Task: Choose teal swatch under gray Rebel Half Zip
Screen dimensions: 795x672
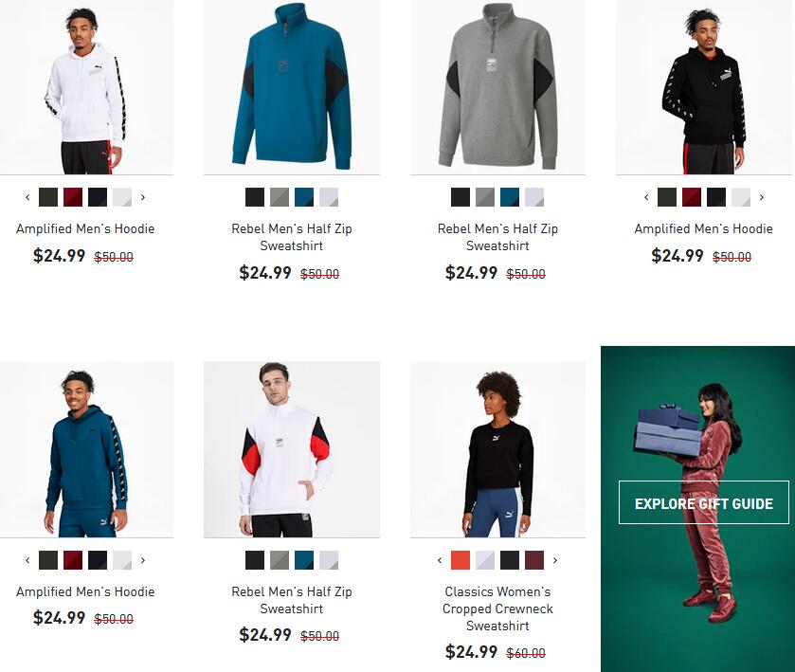Action: point(510,197)
